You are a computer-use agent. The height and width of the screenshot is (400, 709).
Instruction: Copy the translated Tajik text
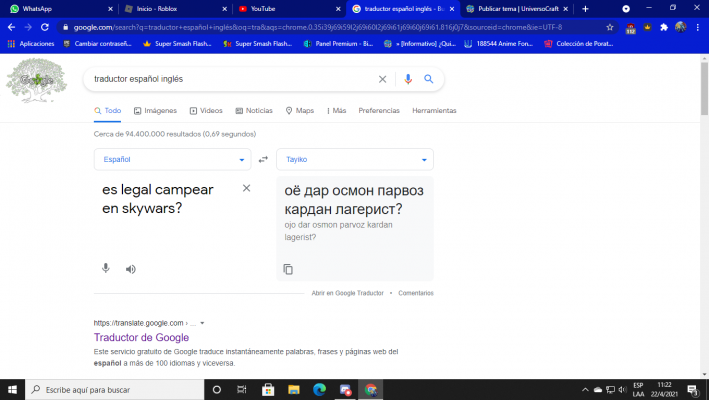pos(288,269)
